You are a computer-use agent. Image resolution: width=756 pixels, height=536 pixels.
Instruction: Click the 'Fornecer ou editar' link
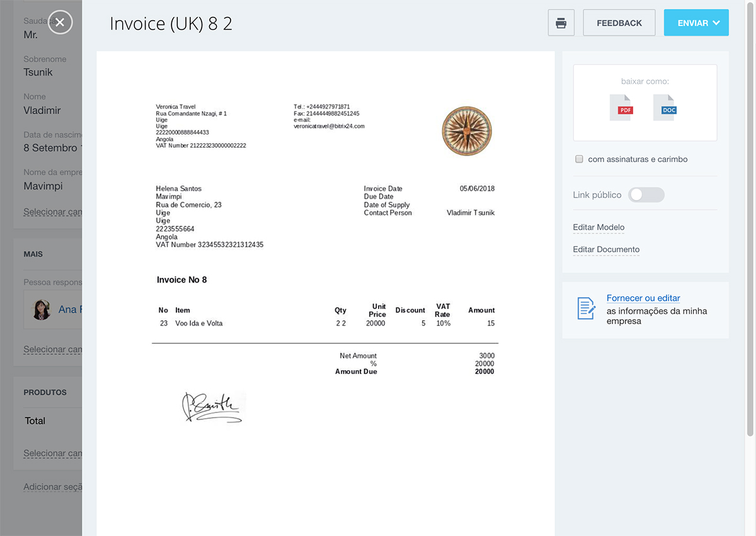tap(643, 298)
